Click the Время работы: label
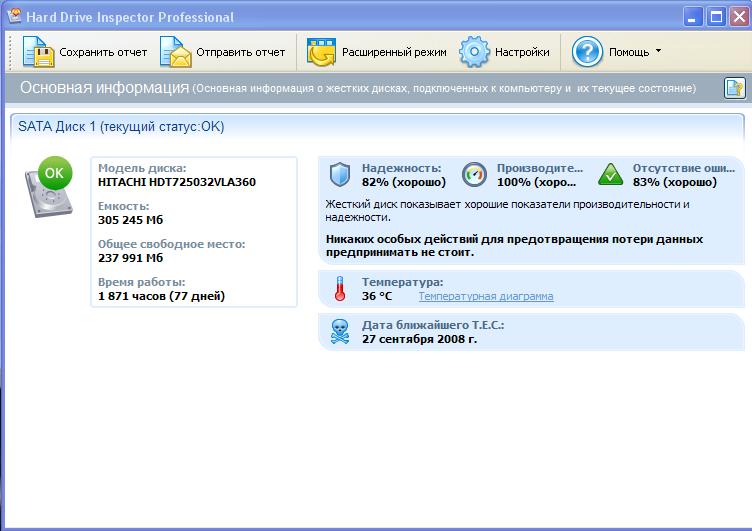Screen dimensions: 752x531 tap(141, 282)
